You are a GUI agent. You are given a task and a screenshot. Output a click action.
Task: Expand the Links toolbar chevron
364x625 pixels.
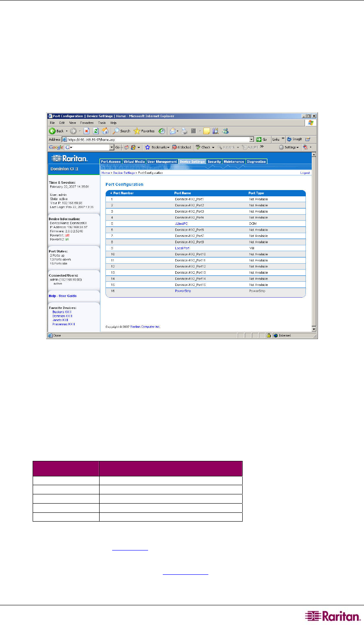283,139
